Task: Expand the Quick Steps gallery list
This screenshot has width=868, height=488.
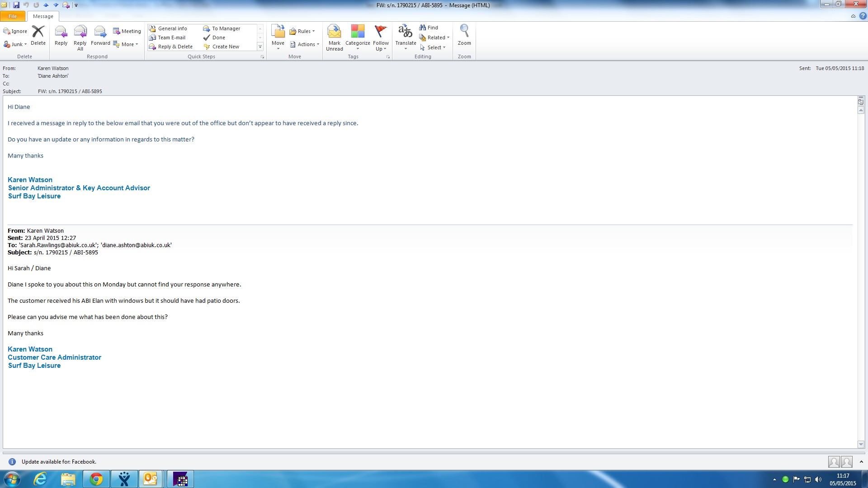Action: [x=260, y=47]
